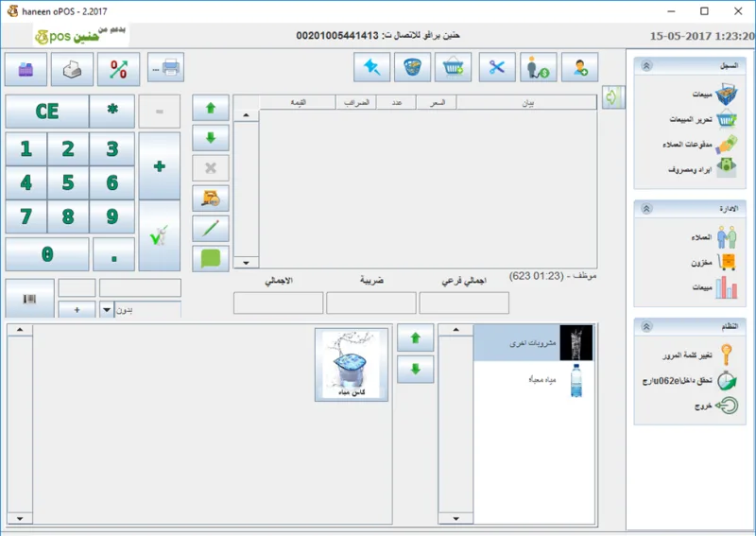Click products panel scroll down arrow
This screenshot has width=756, height=536.
tap(20, 519)
